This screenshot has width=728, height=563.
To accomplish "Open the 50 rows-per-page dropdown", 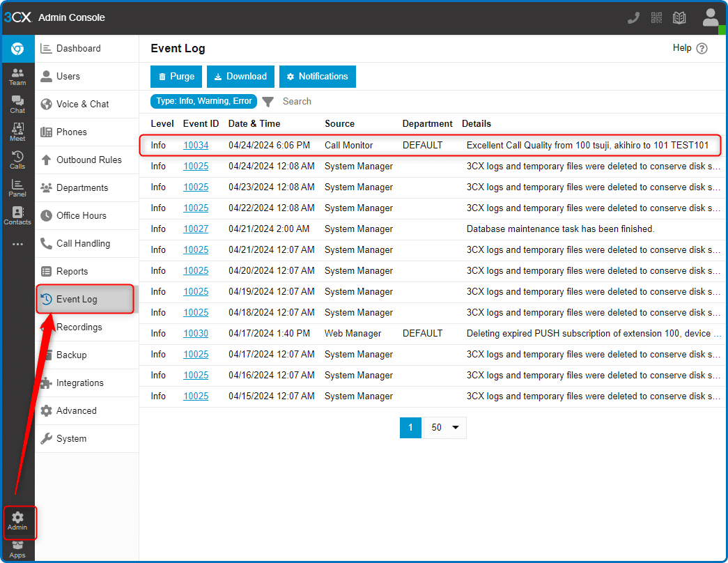I will [x=444, y=427].
